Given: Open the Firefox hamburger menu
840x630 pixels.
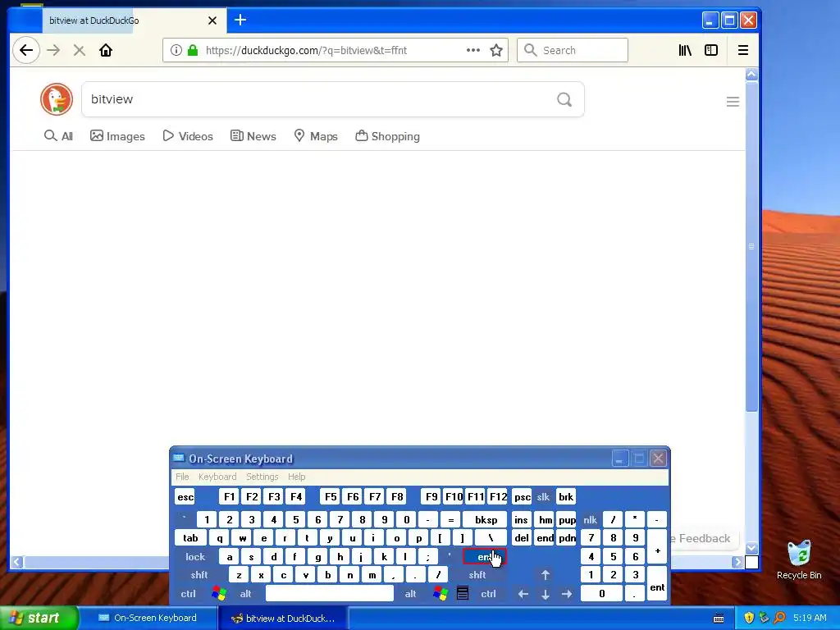Looking at the screenshot, I should 743,50.
